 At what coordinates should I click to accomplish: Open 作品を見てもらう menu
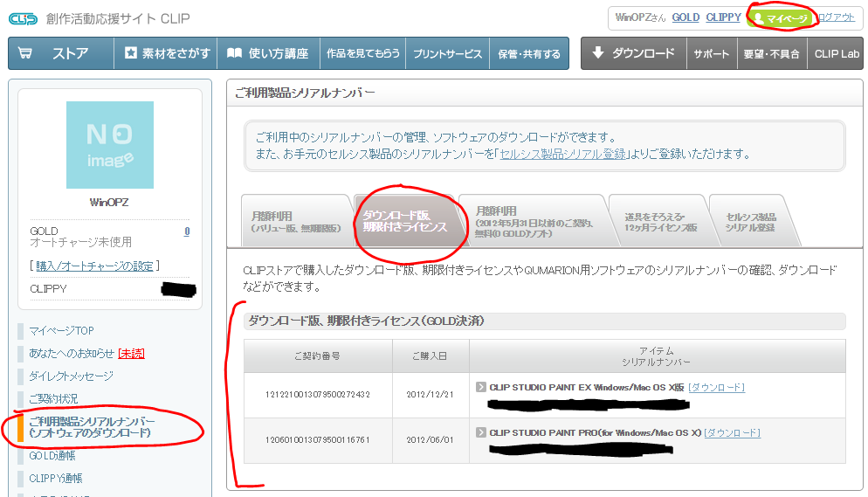[x=362, y=53]
